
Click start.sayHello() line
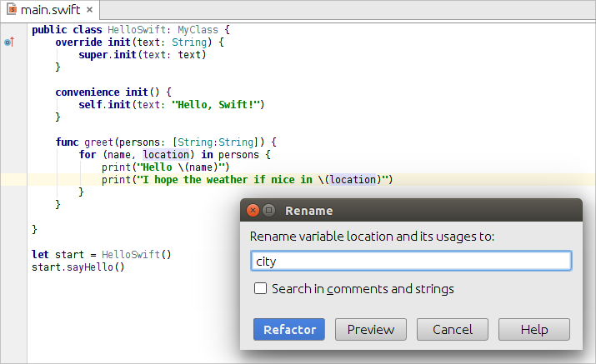click(x=78, y=267)
